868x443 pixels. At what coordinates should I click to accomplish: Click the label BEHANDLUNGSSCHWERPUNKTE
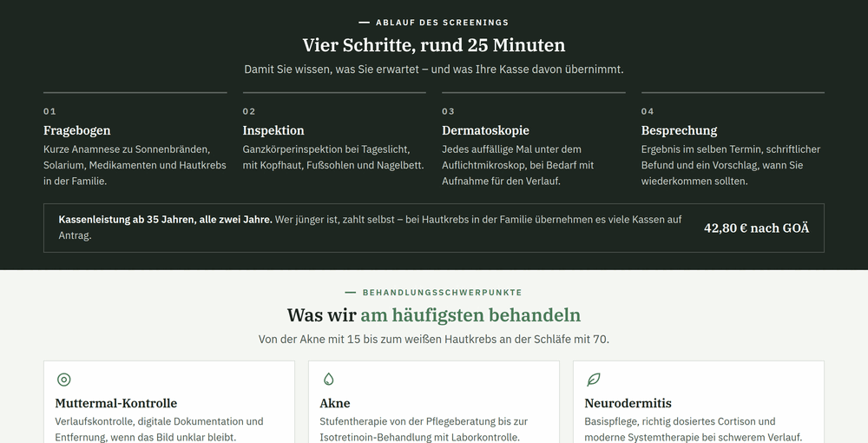(443, 293)
